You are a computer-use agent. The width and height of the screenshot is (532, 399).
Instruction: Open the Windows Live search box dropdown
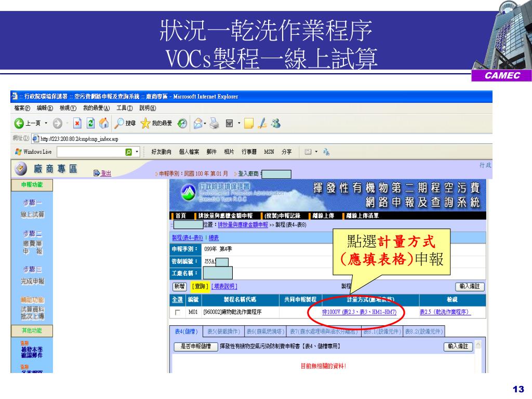tap(137, 152)
